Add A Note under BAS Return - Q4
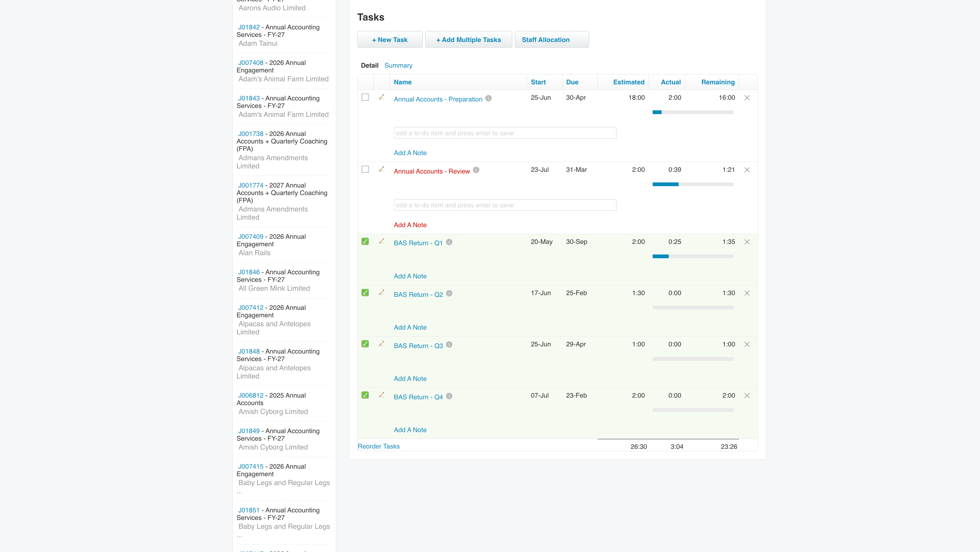980x552 pixels. pos(410,430)
